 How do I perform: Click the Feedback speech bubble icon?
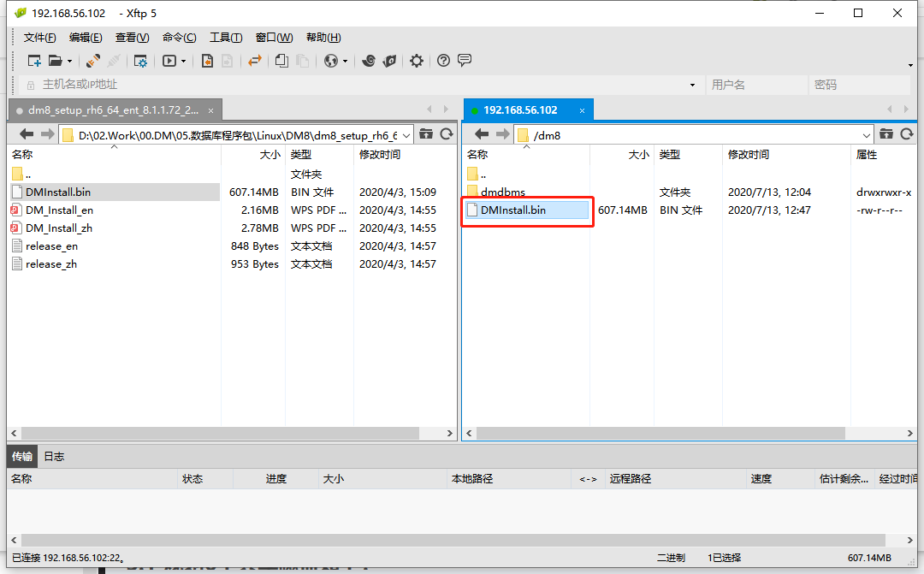[x=465, y=60]
